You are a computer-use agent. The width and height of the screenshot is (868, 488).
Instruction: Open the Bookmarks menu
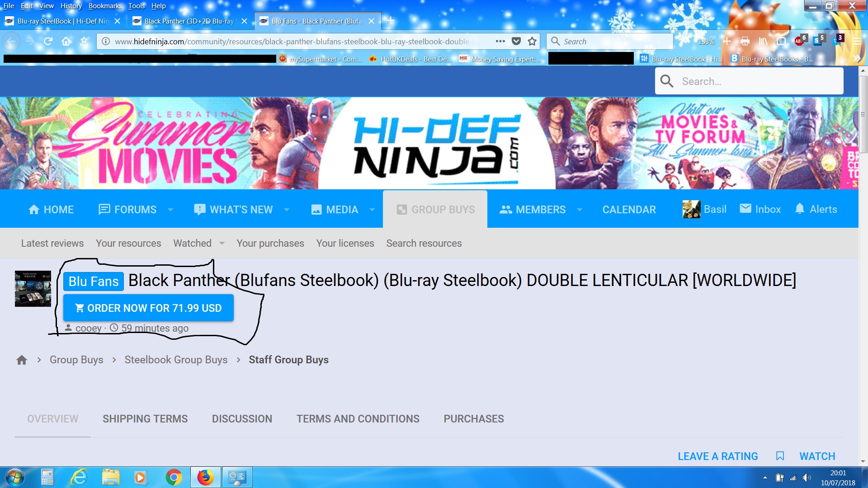105,6
